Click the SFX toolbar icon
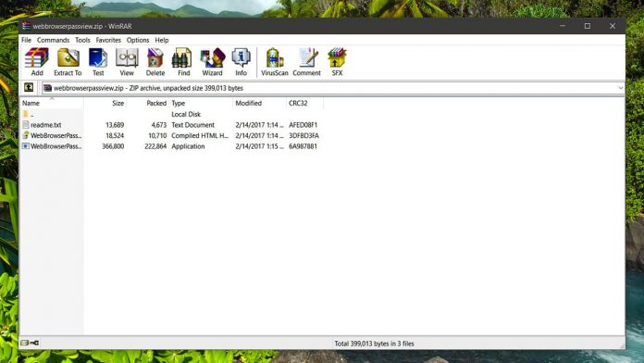644x363 pixels. [337, 62]
